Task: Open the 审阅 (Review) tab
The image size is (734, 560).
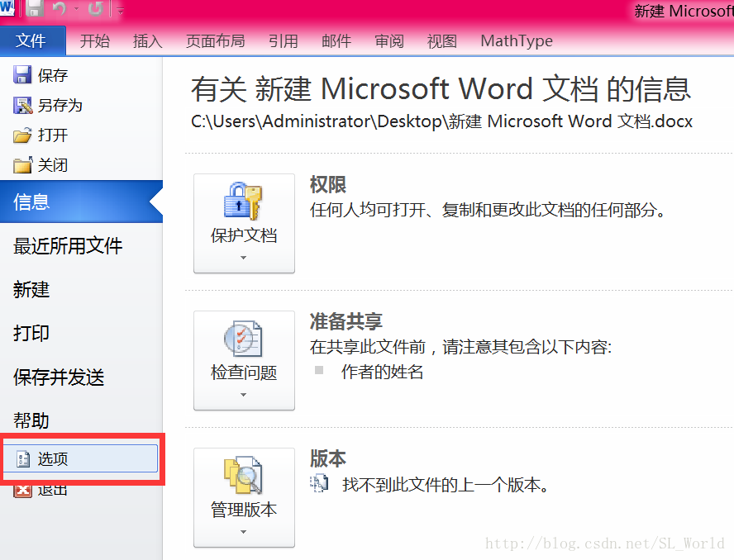Action: [x=389, y=41]
